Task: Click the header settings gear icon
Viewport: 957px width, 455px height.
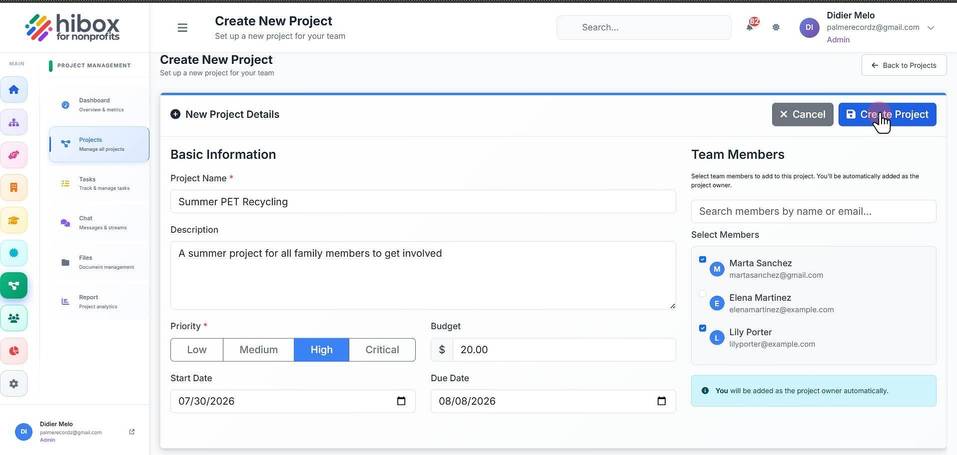Action: (776, 27)
